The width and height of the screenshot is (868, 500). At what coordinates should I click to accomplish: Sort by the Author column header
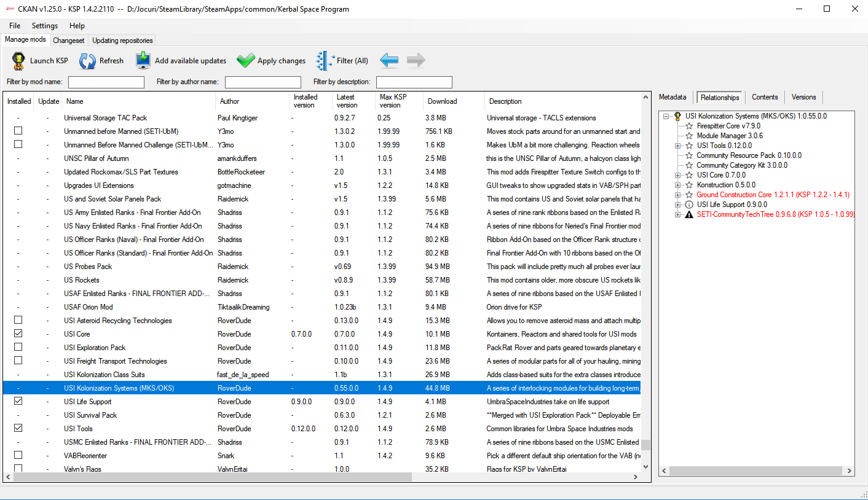[x=252, y=101]
